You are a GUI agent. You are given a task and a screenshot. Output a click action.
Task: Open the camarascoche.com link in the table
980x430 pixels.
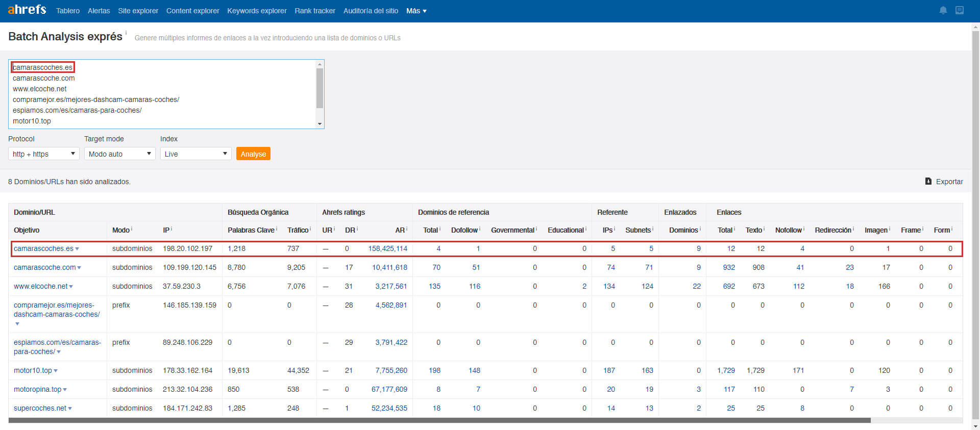(x=44, y=267)
